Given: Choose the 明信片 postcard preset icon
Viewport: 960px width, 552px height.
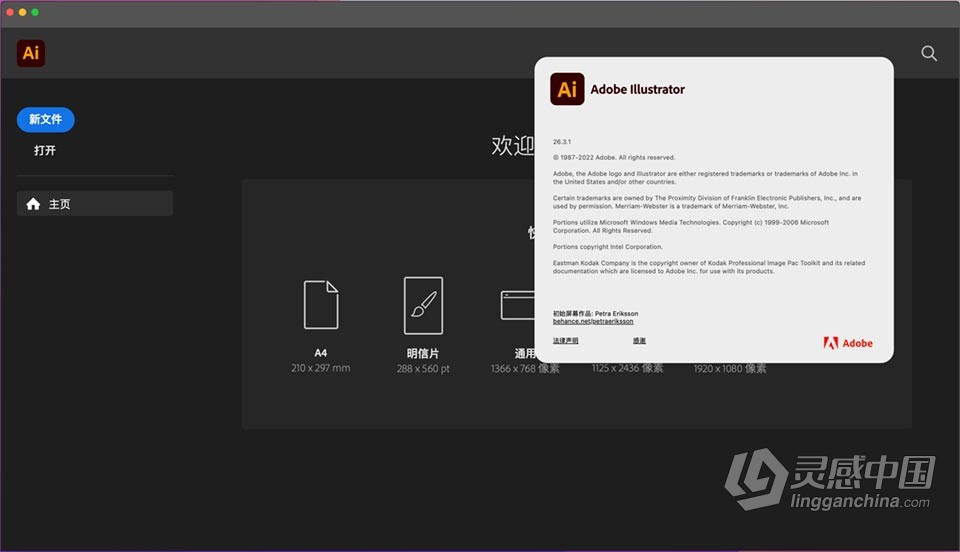Looking at the screenshot, I should (x=423, y=305).
